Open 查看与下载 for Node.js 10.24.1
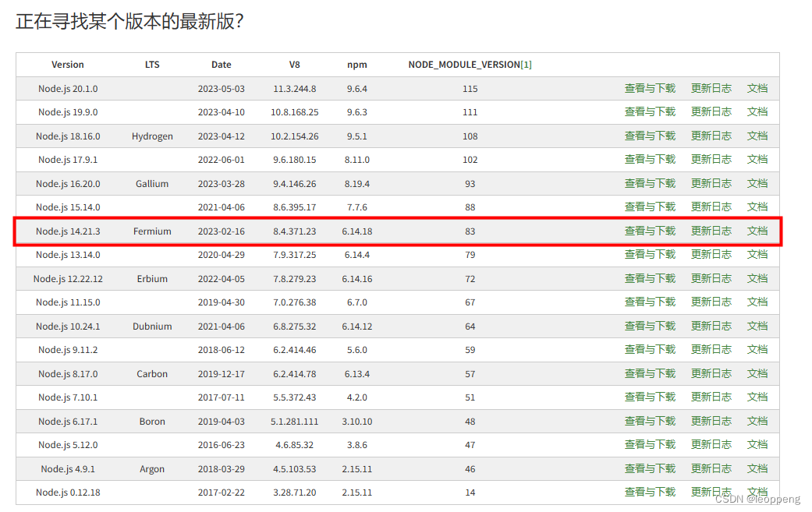 pos(650,327)
